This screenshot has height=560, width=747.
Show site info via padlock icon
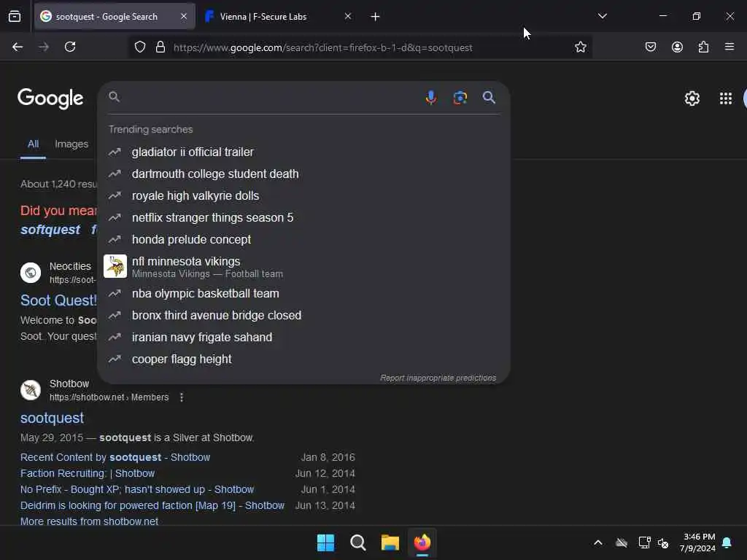tap(160, 47)
